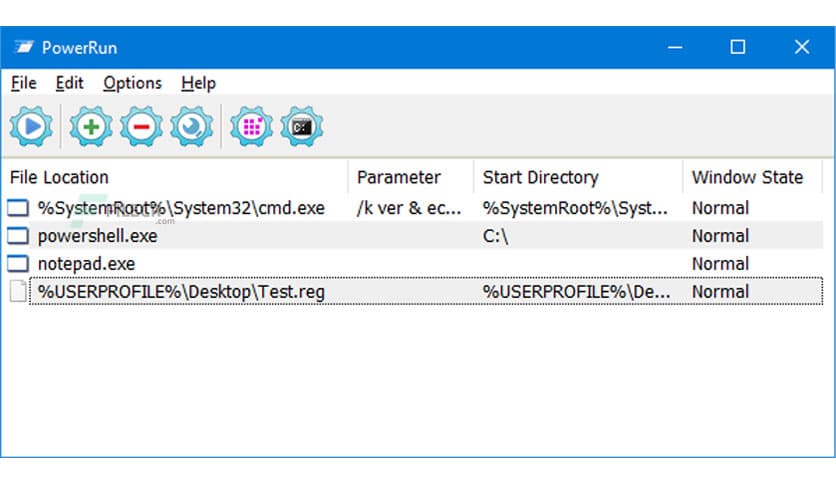Maximize the PowerRun window
The image size is (836, 484).
[738, 47]
